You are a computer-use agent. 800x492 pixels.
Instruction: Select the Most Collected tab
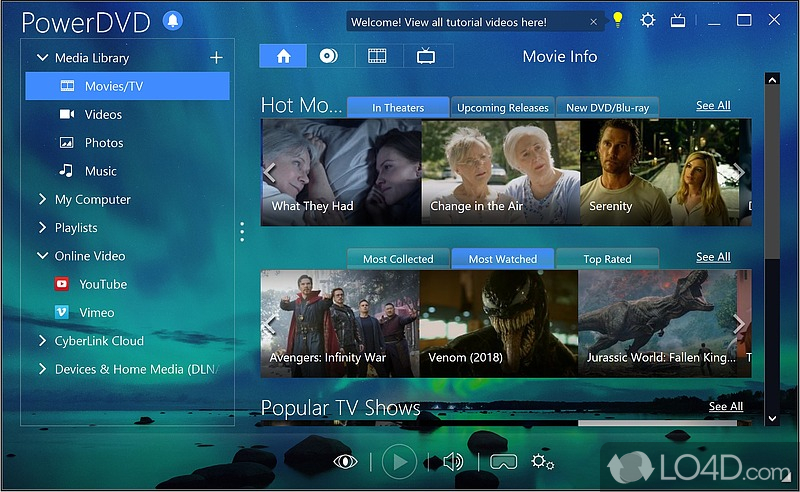[398, 259]
